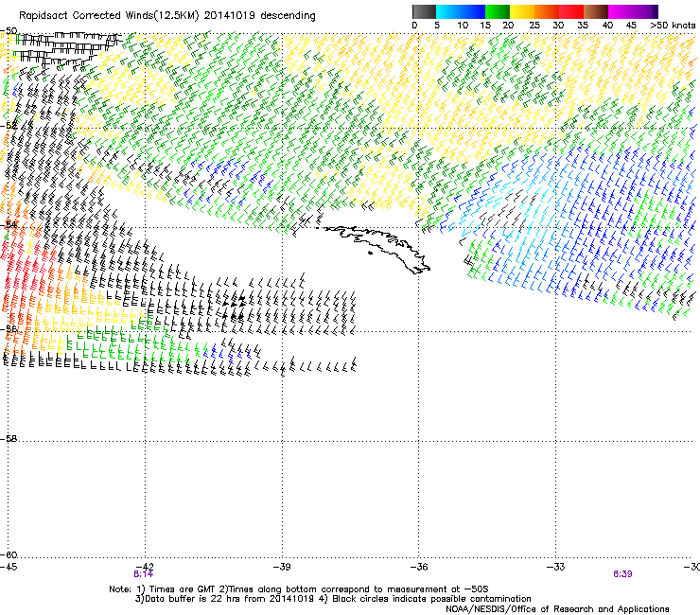Click the -42 longitude axis label
Screen dimensions: 700x615
coord(145,567)
